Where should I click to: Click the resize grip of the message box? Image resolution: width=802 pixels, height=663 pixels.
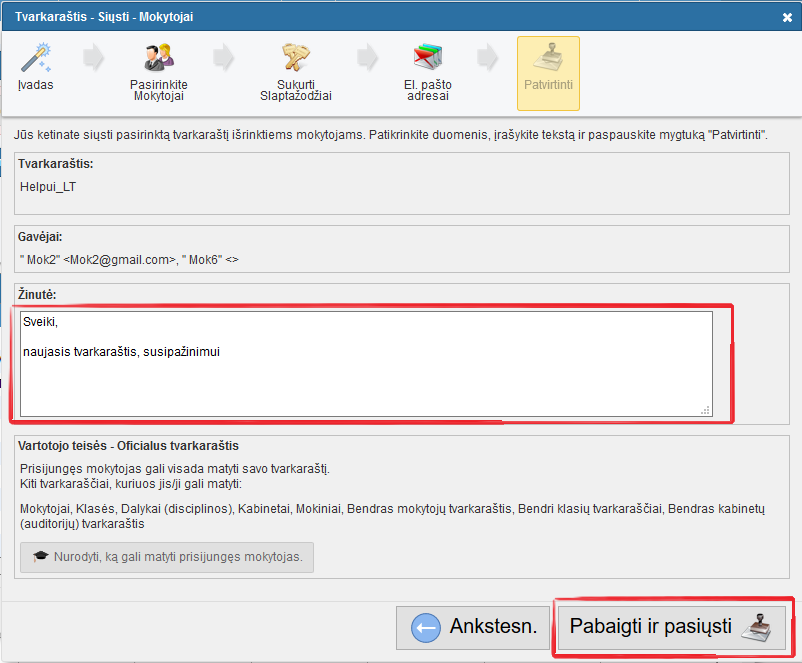706,409
